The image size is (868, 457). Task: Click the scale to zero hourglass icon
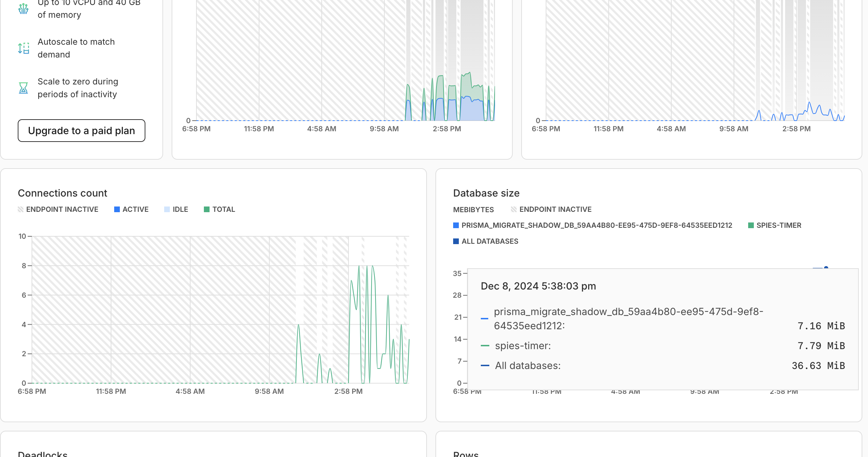click(x=23, y=88)
